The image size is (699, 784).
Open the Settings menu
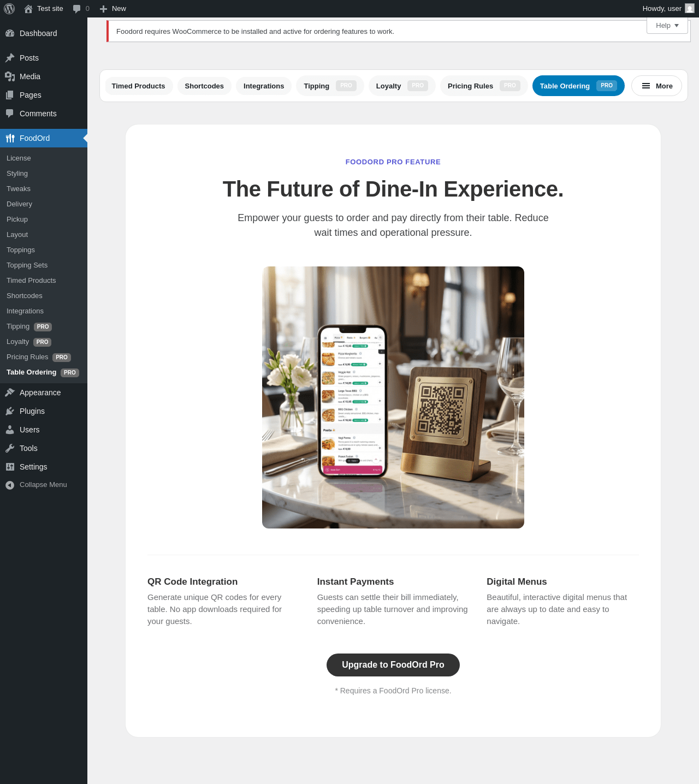pyautogui.click(x=44, y=467)
